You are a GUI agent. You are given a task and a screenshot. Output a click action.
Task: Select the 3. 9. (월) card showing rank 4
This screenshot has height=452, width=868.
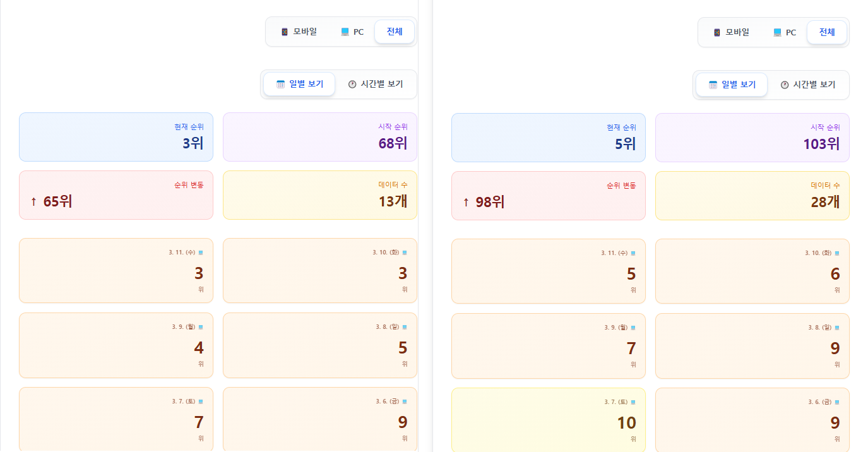[116, 345]
